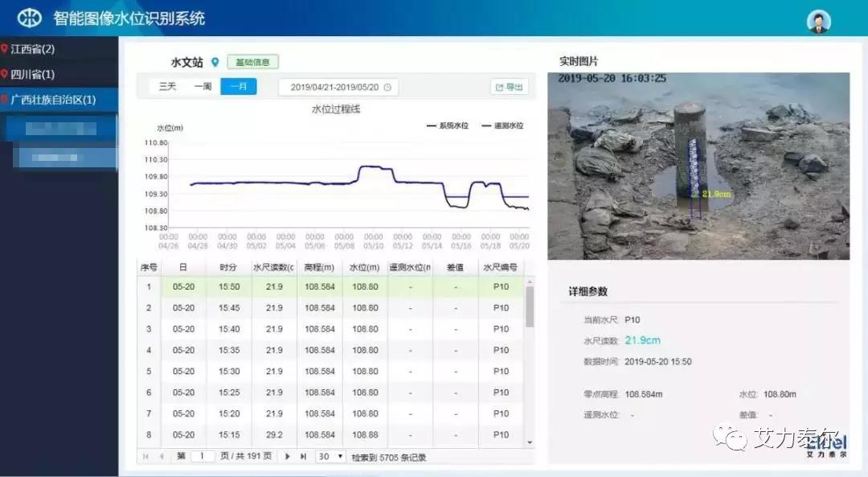This screenshot has height=477, width=868.
Task: Go to the next page of records
Action: tap(288, 457)
